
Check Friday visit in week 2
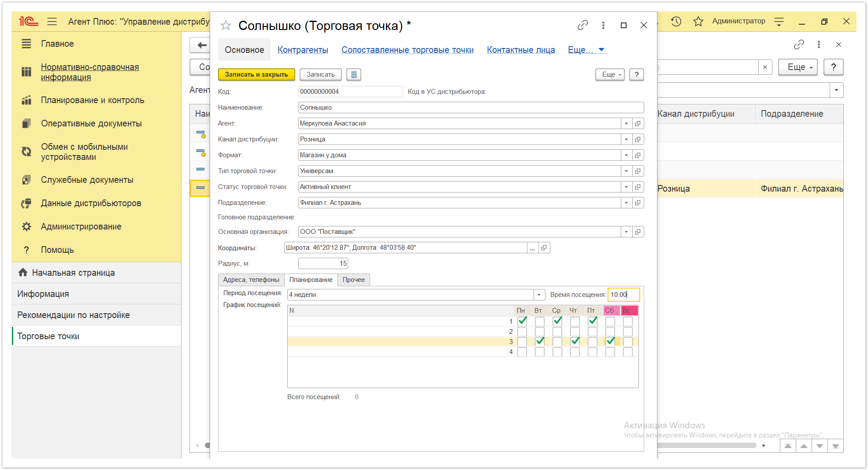click(x=593, y=331)
